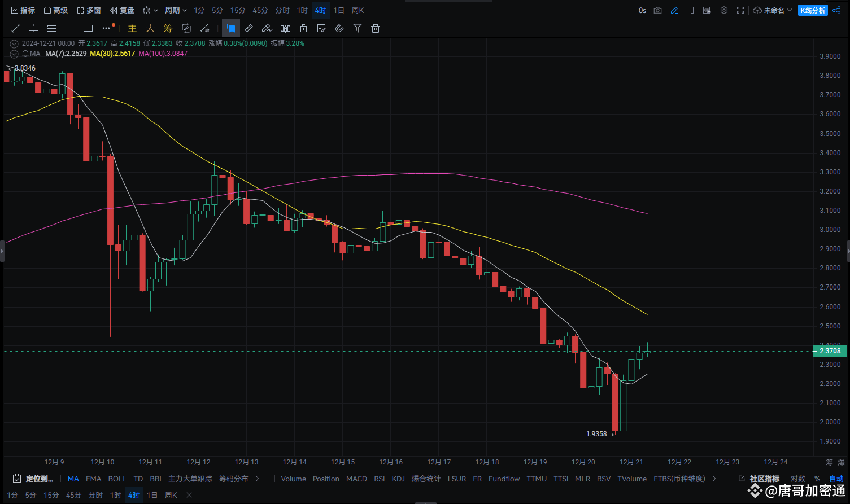Open the 社区指标 community indicators

point(759,479)
